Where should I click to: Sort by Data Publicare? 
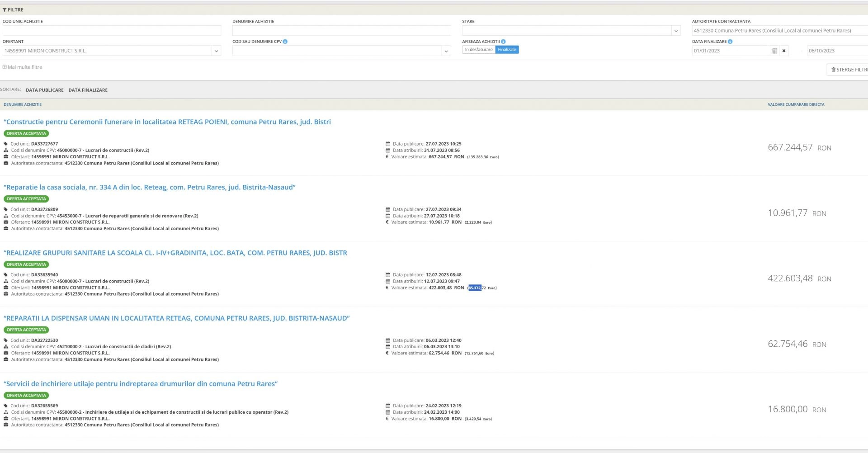44,90
